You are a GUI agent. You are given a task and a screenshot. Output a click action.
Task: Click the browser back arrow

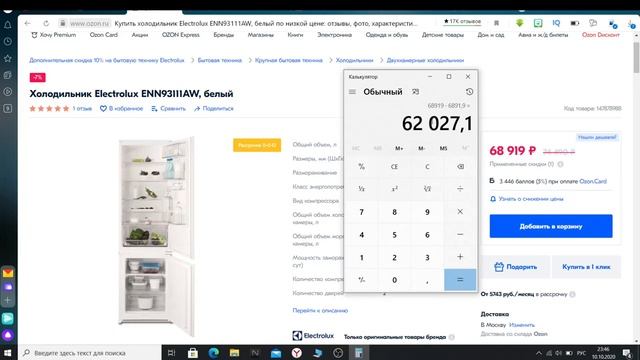click(27, 23)
